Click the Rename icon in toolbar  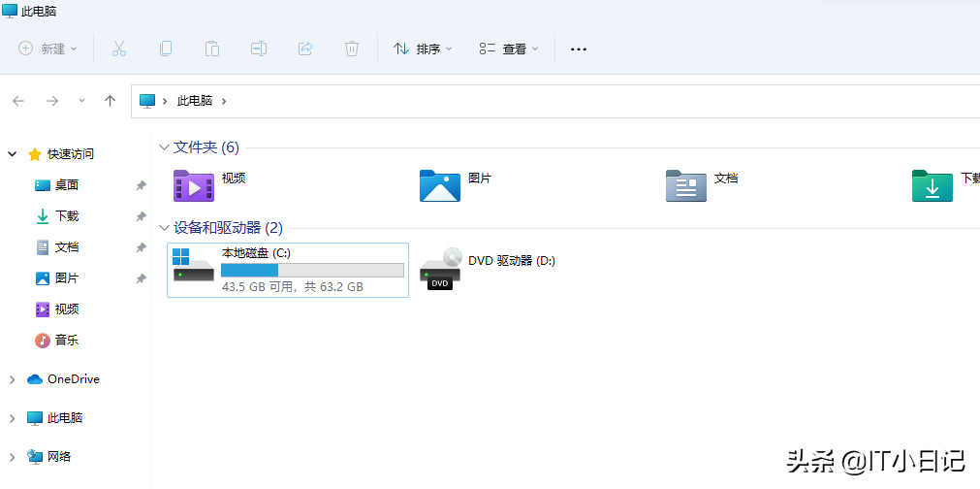(x=259, y=49)
